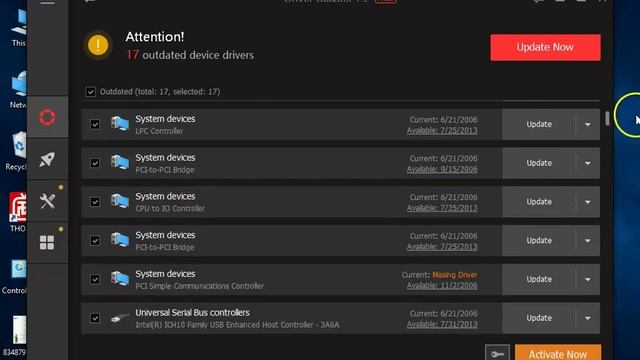Click the red Update Now button
The height and width of the screenshot is (360, 640).
(545, 47)
